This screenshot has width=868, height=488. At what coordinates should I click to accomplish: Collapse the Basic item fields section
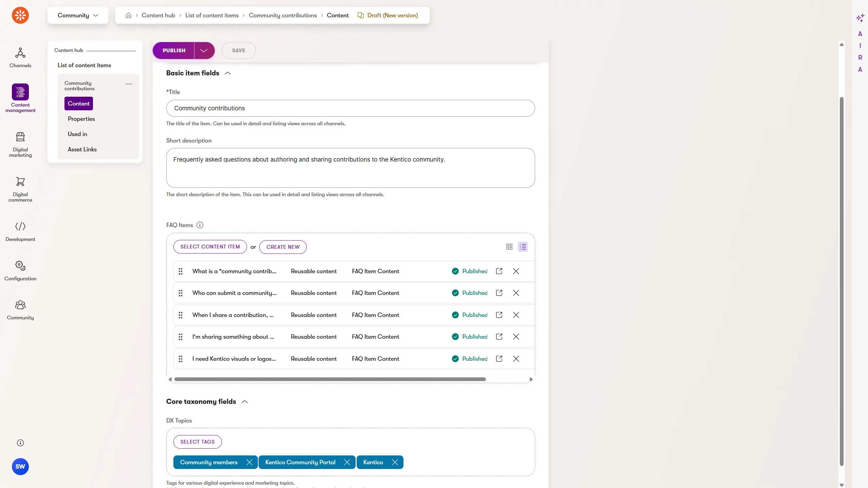228,73
